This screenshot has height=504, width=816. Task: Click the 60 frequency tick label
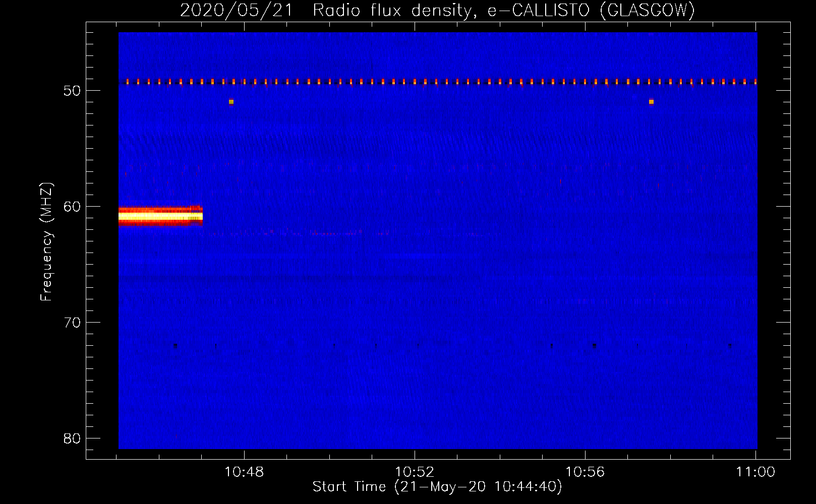point(72,207)
